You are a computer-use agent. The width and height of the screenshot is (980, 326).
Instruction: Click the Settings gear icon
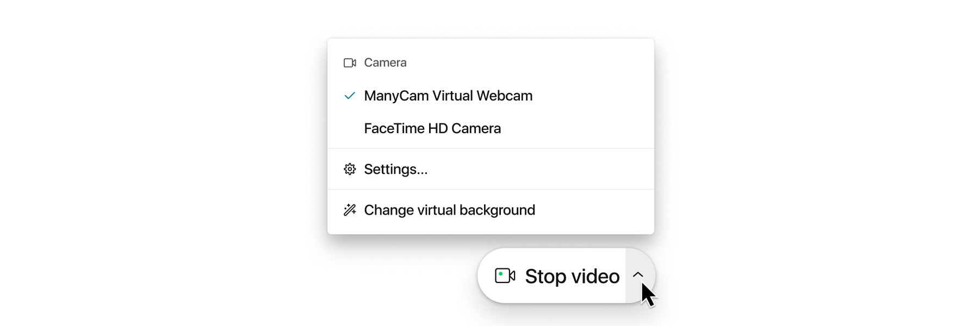[350, 169]
